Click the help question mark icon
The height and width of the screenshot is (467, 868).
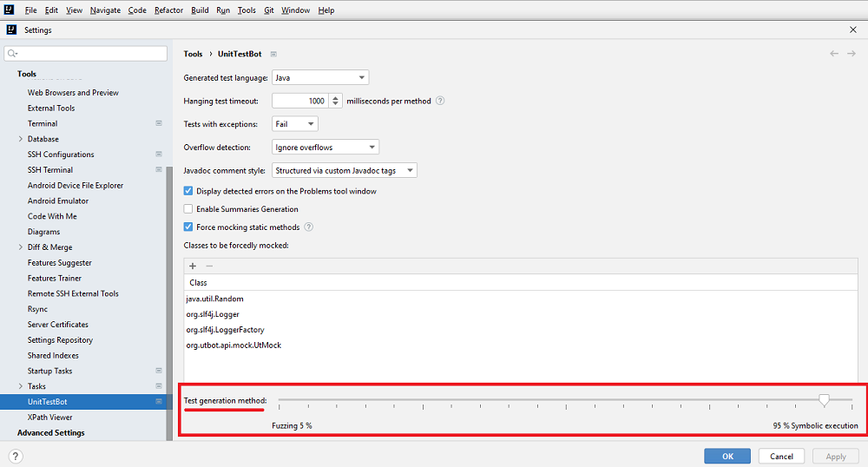pos(16,456)
